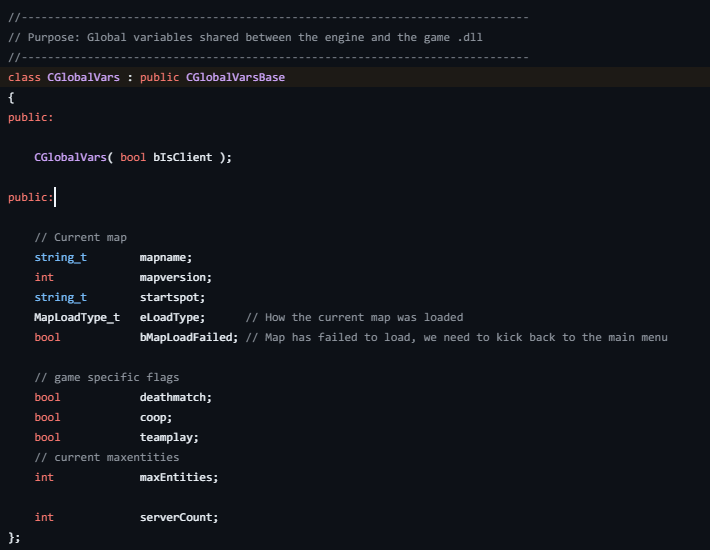710x550 pixels.
Task: Select the startspot variable
Action: [x=172, y=297]
